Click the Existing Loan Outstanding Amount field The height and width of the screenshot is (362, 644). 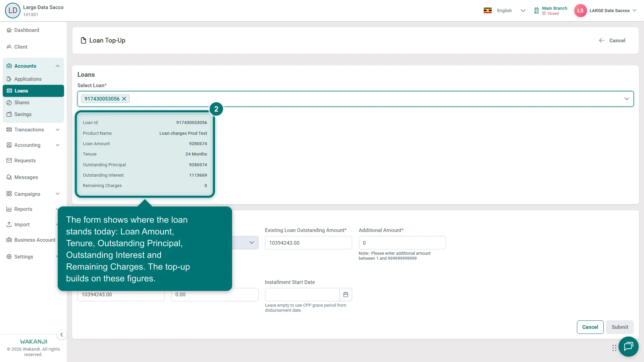coord(308,243)
